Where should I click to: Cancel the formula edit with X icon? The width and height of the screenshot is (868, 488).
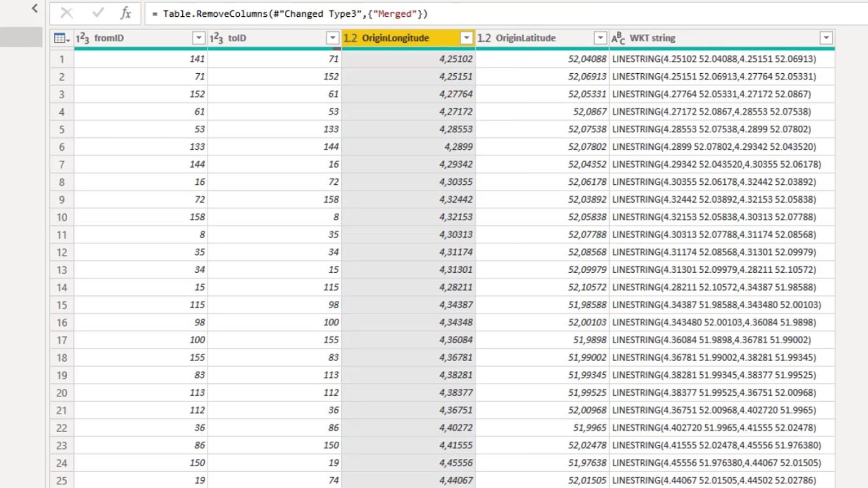[x=67, y=13]
